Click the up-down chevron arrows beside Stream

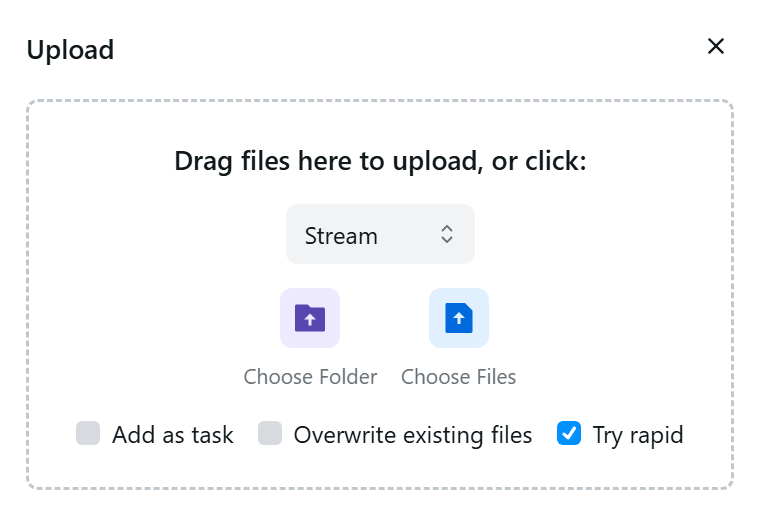coord(447,235)
